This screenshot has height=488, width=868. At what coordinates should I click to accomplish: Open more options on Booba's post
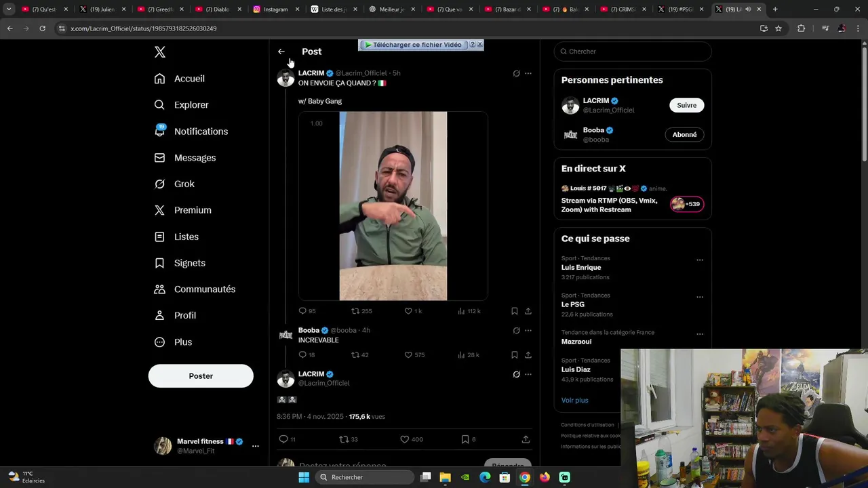point(528,331)
